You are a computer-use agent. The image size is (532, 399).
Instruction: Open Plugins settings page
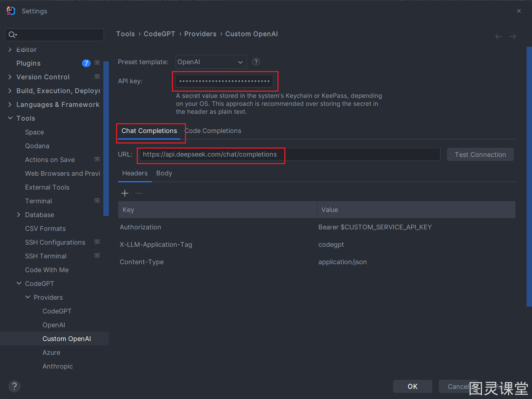click(28, 63)
